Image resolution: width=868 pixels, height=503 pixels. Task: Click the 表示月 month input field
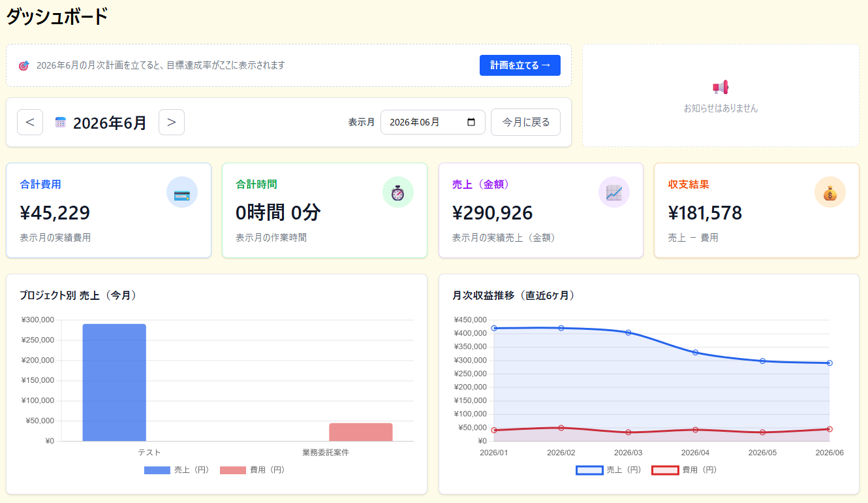[x=433, y=122]
